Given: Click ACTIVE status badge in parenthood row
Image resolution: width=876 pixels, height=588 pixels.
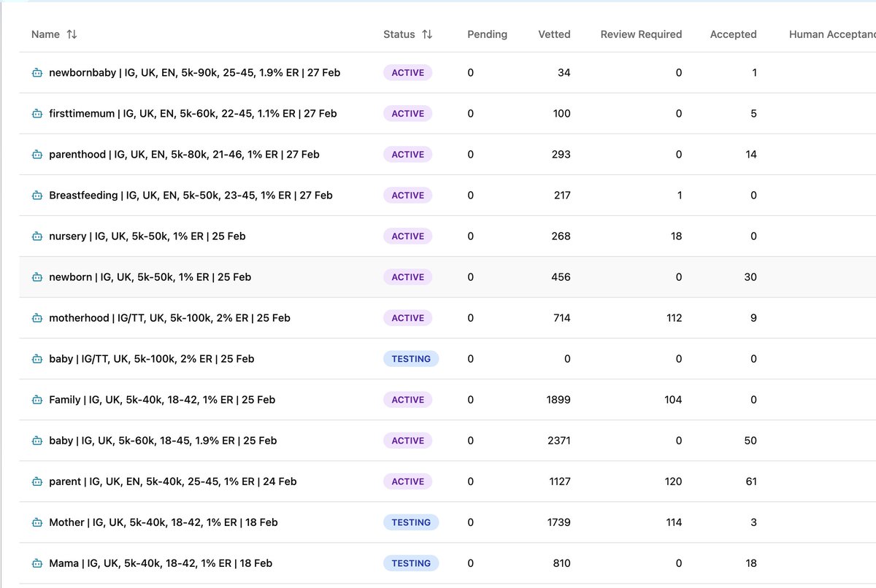Looking at the screenshot, I should pyautogui.click(x=408, y=155).
